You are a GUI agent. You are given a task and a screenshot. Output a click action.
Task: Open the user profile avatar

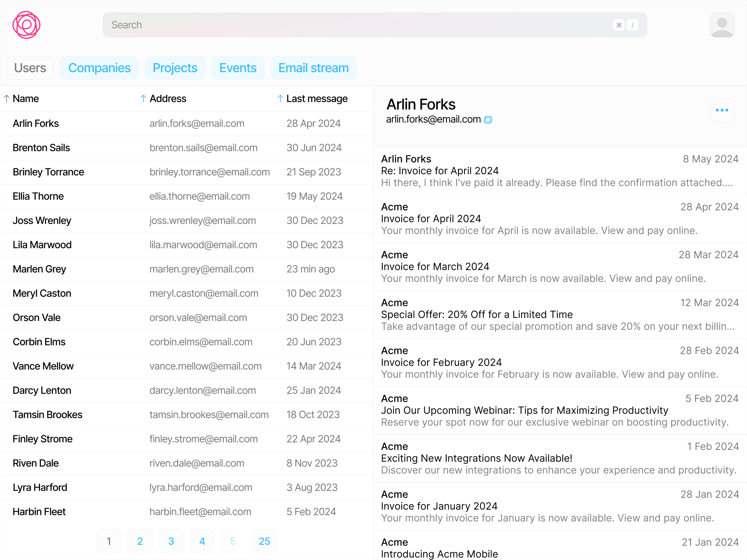pyautogui.click(x=722, y=25)
